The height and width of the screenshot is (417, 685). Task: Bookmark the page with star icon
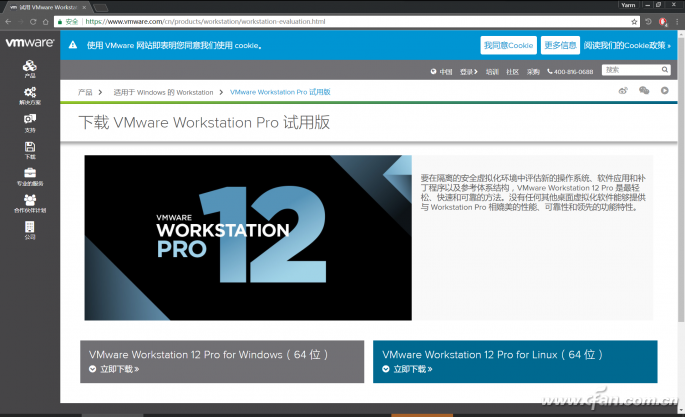[x=634, y=21]
